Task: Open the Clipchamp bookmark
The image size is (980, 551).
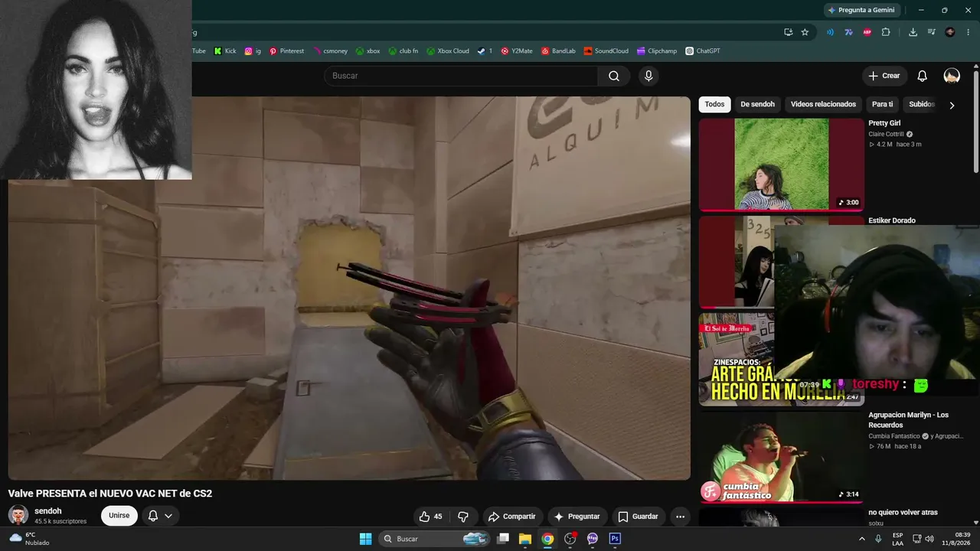Action: [x=657, y=51]
